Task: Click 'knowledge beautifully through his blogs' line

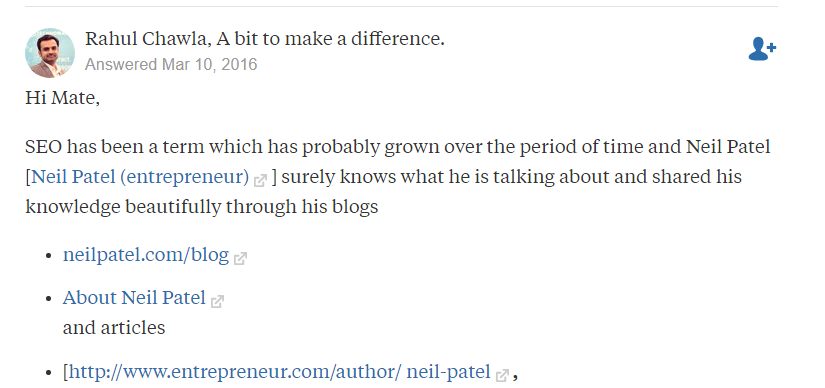Action: click(x=202, y=207)
